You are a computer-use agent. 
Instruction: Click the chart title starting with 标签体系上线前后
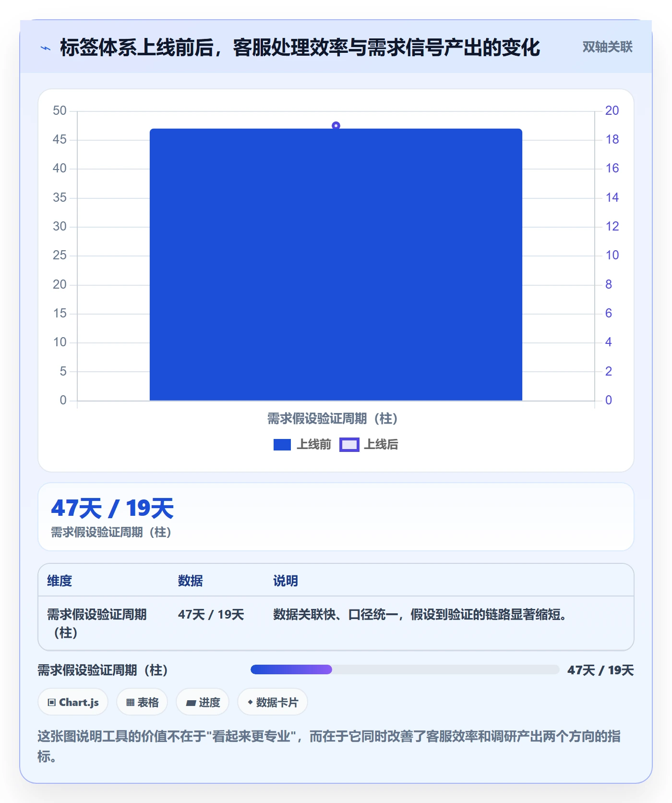pos(300,48)
